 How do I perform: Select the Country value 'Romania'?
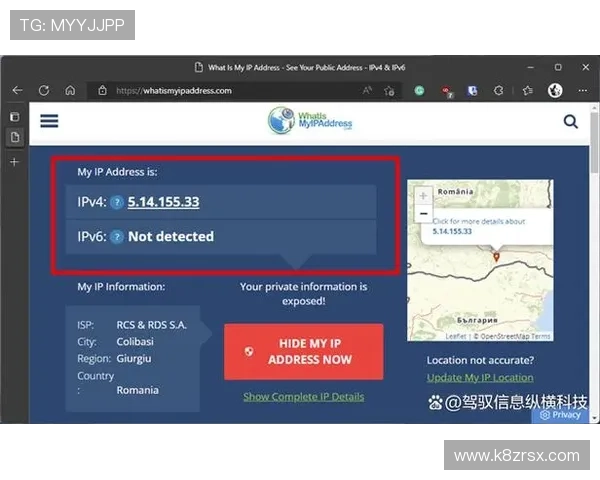point(137,390)
